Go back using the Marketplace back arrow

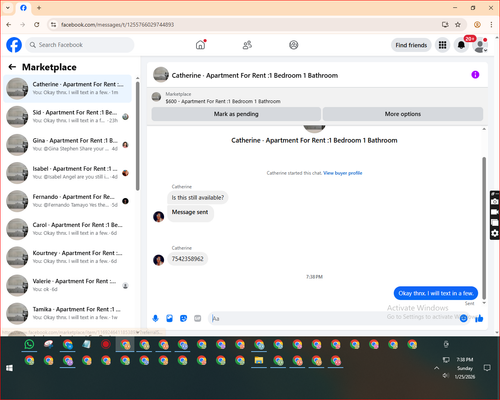12,67
